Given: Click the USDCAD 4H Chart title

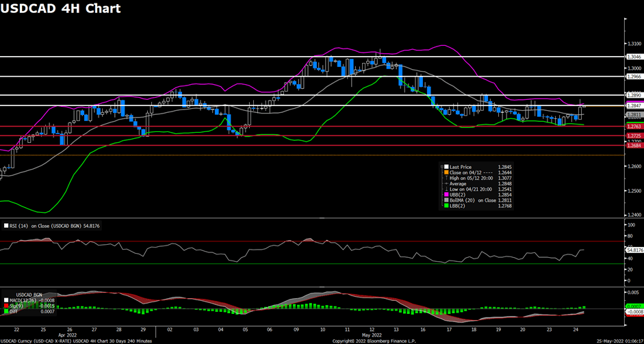Looking at the screenshot, I should (61, 8).
